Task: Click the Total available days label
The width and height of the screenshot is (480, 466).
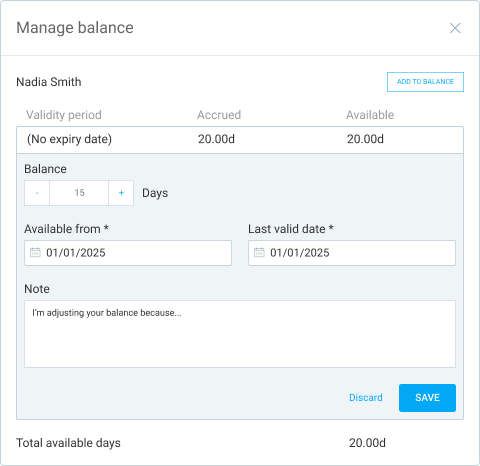Action: (68, 443)
